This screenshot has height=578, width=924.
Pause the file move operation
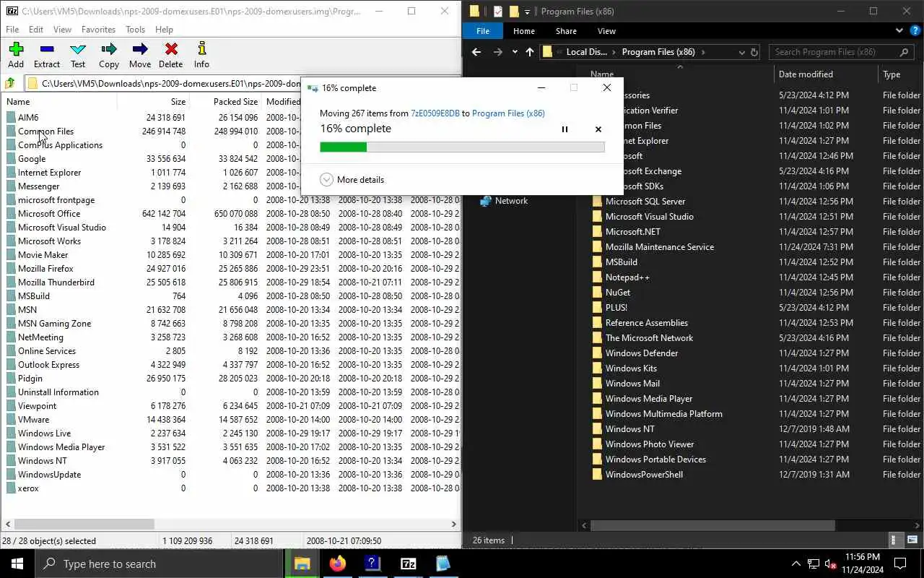tap(565, 129)
